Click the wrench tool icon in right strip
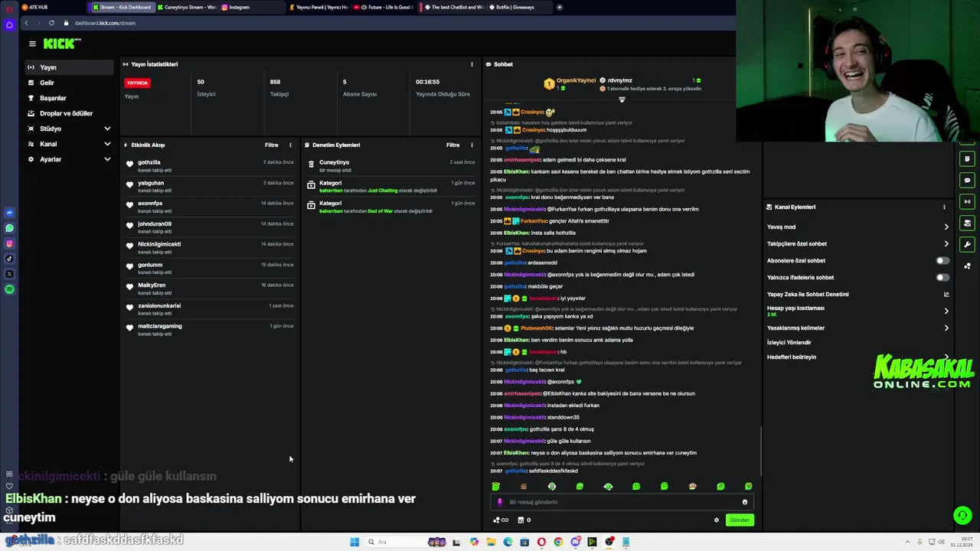 coord(967,245)
